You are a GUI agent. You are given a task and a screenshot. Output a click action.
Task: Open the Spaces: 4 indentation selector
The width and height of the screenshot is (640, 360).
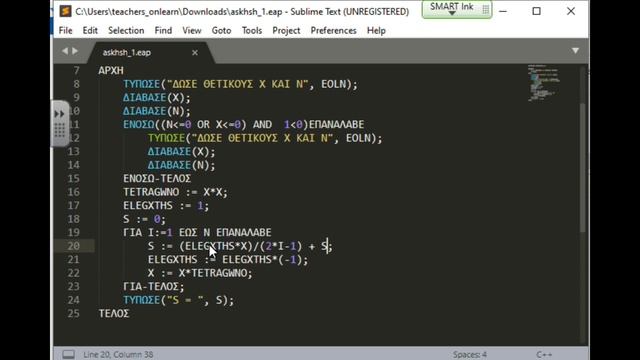tap(469, 354)
